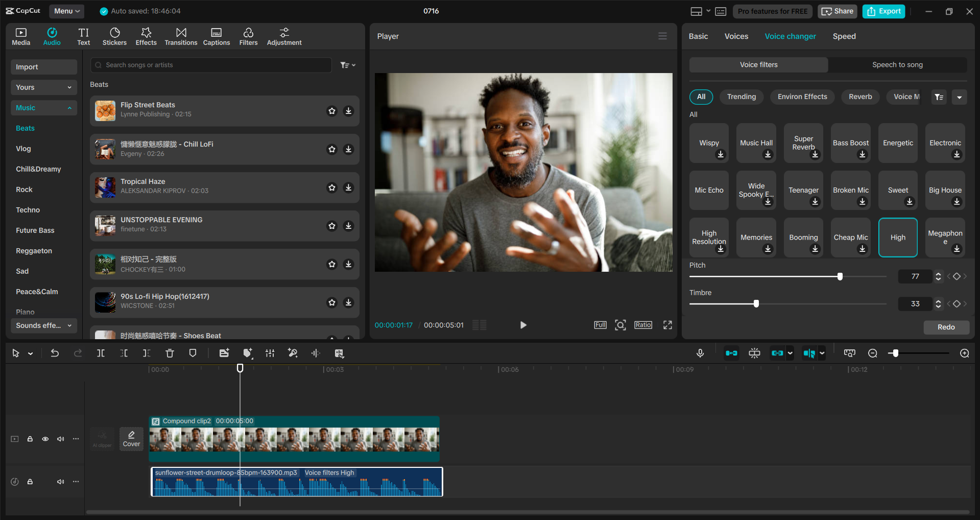Mute the audio track

pyautogui.click(x=61, y=482)
